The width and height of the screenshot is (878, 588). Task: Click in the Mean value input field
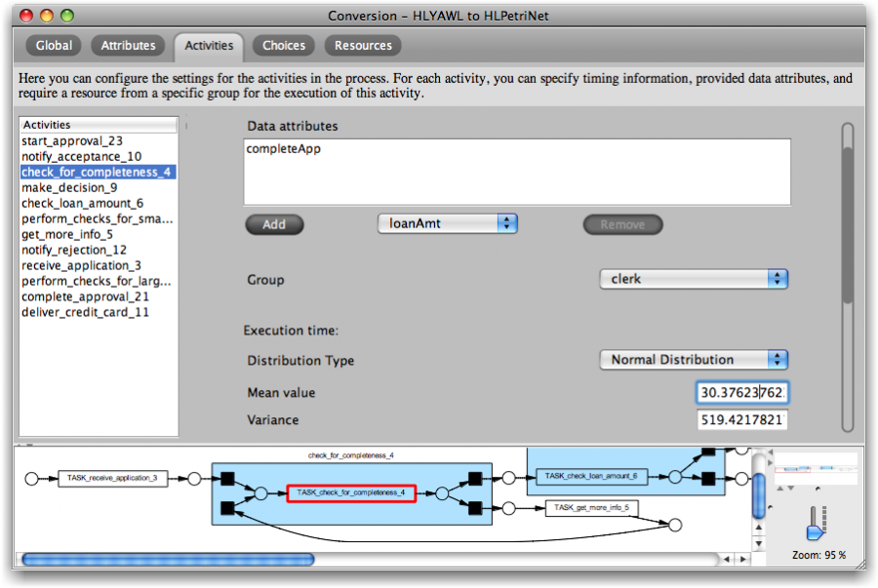click(x=742, y=393)
